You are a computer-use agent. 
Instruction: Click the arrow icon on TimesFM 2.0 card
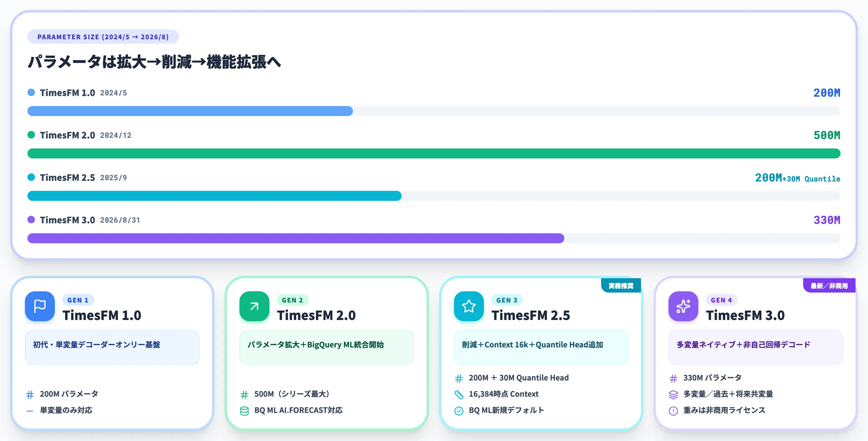[x=254, y=306]
